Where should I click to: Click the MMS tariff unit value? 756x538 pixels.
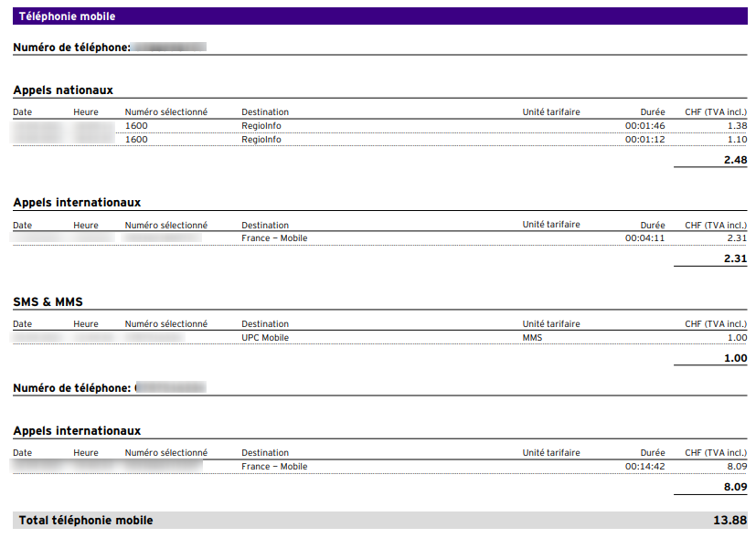(x=532, y=338)
